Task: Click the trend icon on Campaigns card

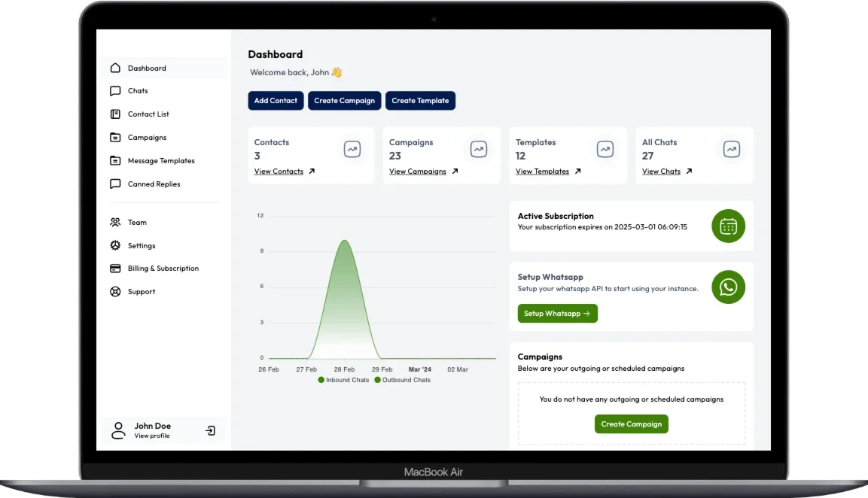Action: click(x=479, y=149)
